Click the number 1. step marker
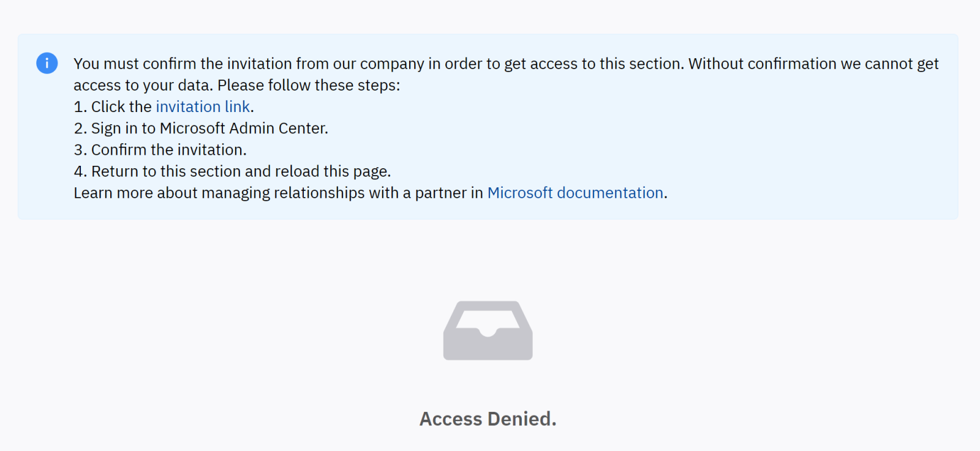The width and height of the screenshot is (980, 451). pos(80,106)
